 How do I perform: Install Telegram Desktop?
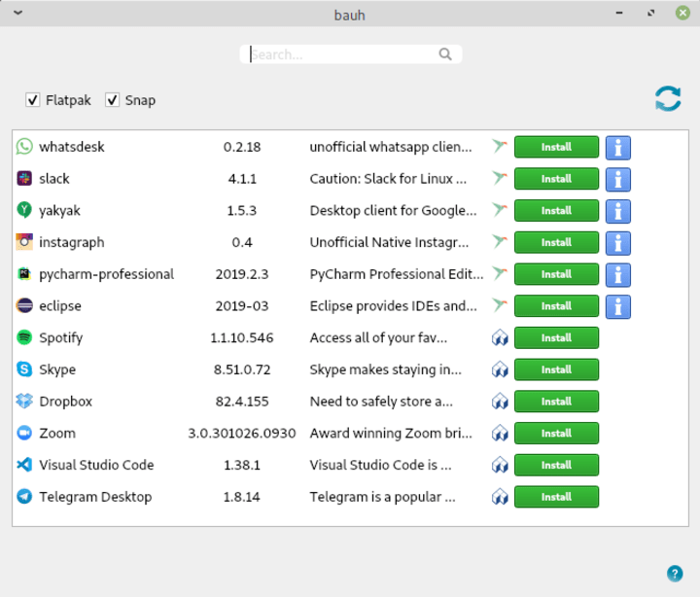556,497
